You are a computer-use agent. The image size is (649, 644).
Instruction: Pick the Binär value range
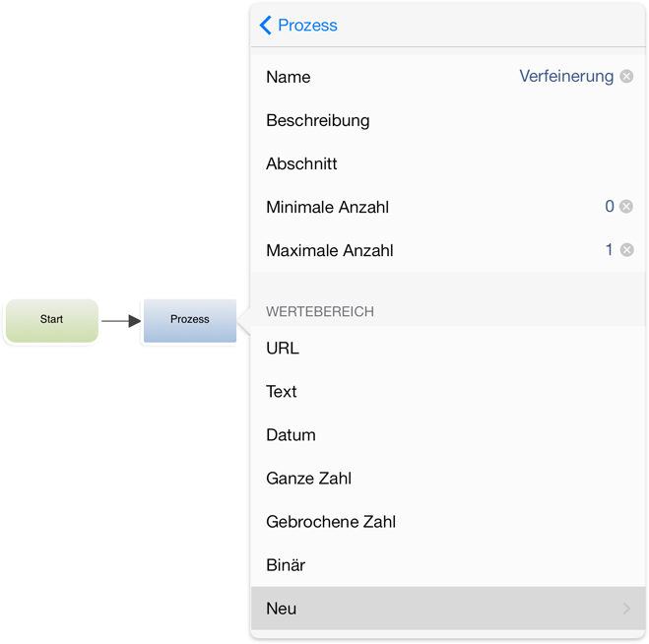coord(448,565)
